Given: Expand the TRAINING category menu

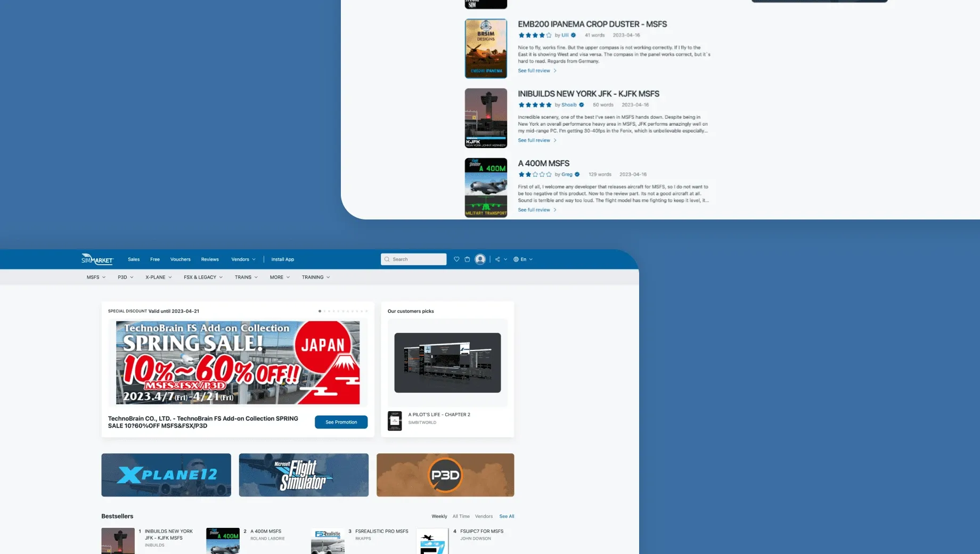Looking at the screenshot, I should (316, 278).
